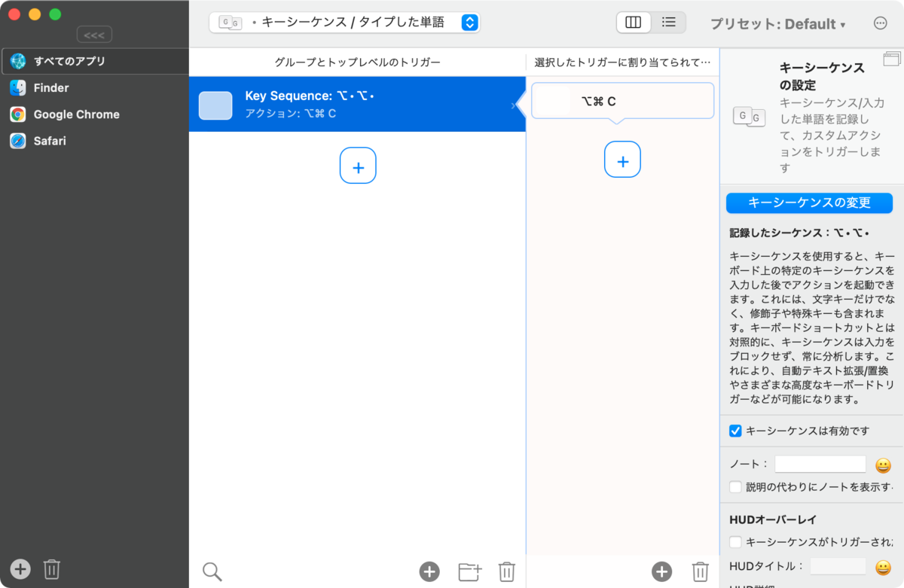The image size is (904, 588).
Task: Collapse the sidebar with the <<< button
Action: (94, 34)
